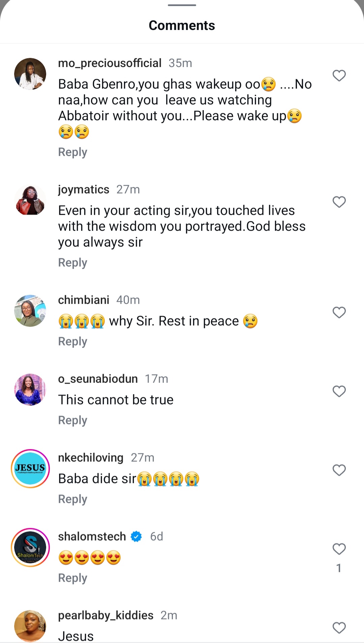
Task: Open the joymatics username link
Action: pos(84,189)
